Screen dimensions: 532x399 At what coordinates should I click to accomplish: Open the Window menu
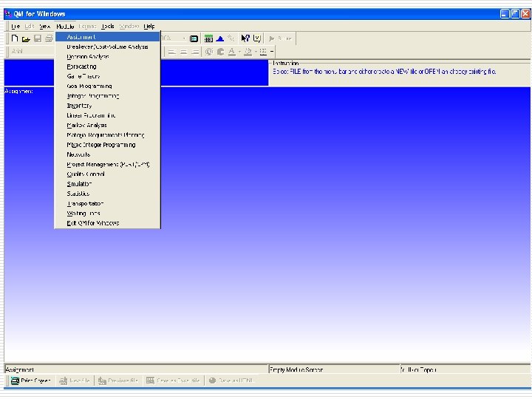(x=129, y=27)
